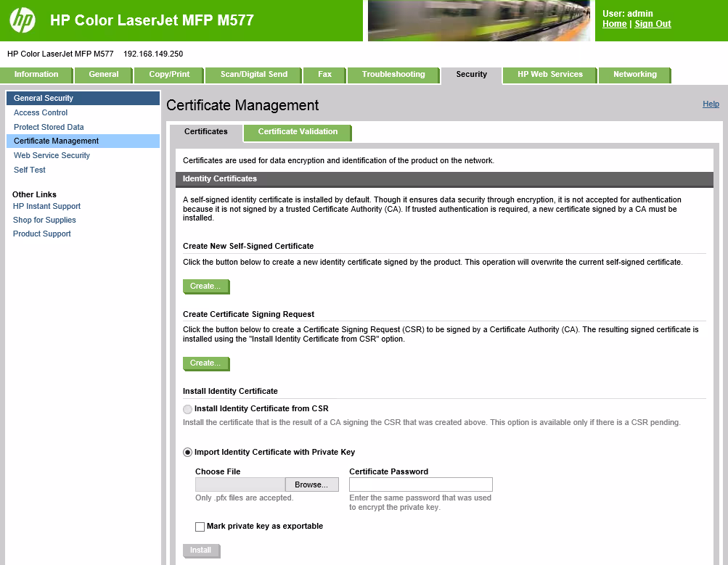728x565 pixels.
Task: Open the Help link
Action: coord(711,104)
